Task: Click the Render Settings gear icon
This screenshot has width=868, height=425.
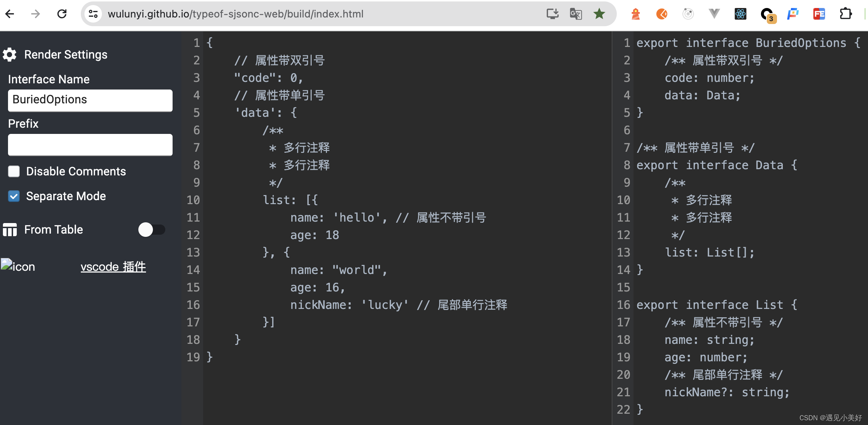Action: click(x=9, y=54)
